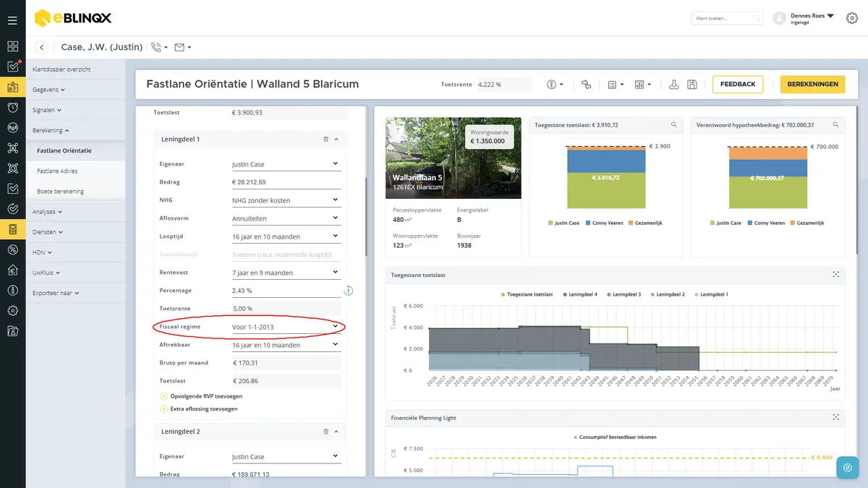Open the chat widget in the bottom-right corner

tap(848, 468)
